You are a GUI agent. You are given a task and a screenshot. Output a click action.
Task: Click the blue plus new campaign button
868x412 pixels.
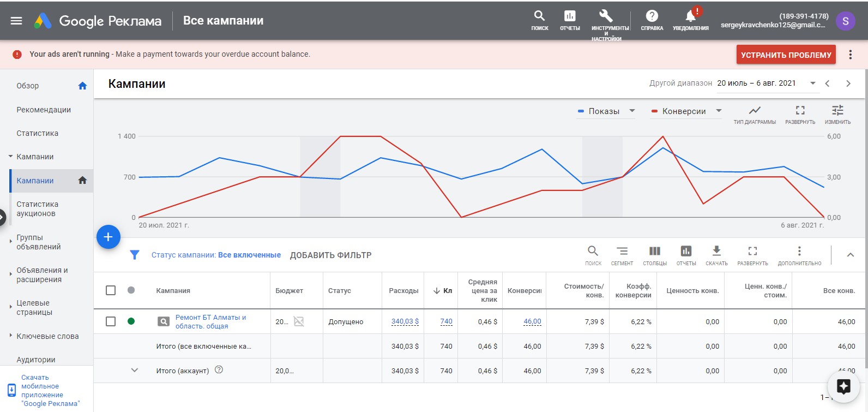coord(108,237)
